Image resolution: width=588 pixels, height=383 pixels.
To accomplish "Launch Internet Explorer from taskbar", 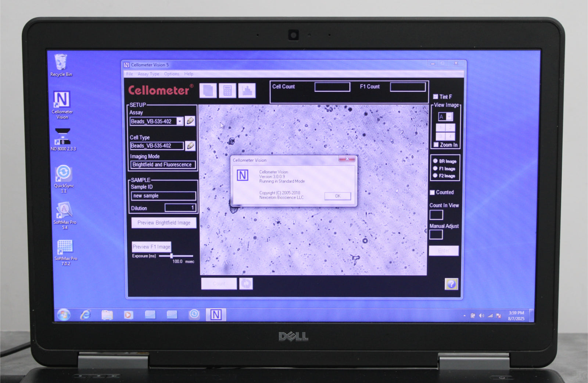I will tap(85, 315).
